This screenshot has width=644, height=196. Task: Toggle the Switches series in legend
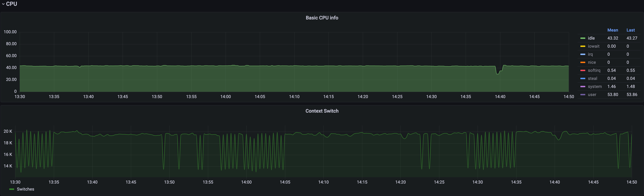25,189
